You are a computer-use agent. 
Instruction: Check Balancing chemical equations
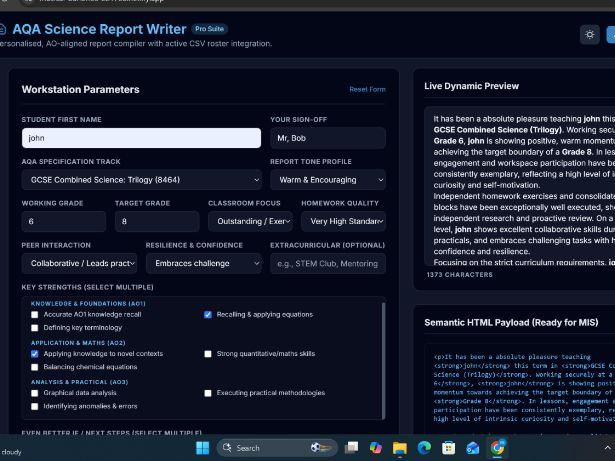(x=35, y=367)
